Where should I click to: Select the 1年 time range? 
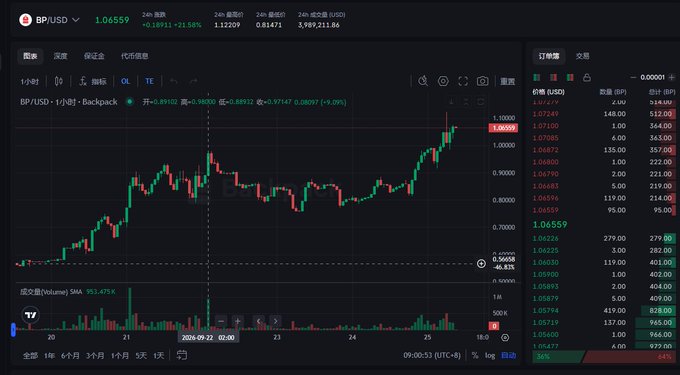coord(49,355)
